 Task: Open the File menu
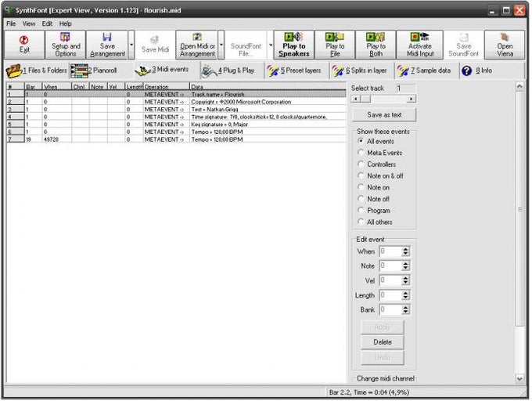coord(11,23)
